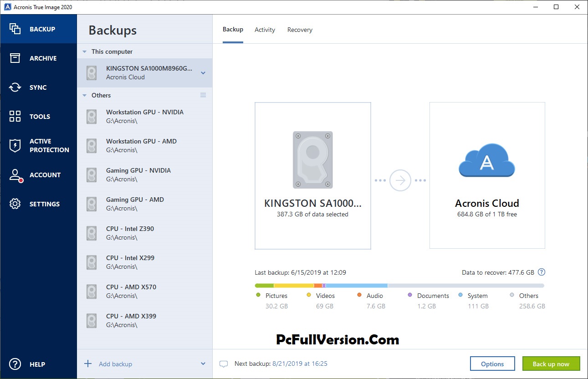Open the Backup section in sidebar

38,29
